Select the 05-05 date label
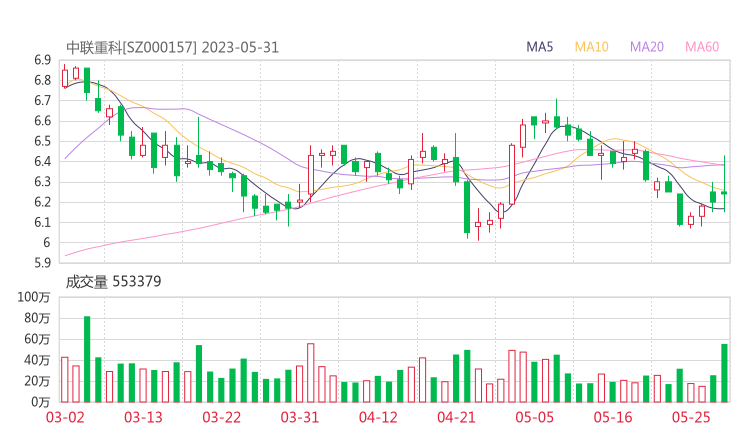The width and height of the screenshot is (740, 440). coord(534,417)
